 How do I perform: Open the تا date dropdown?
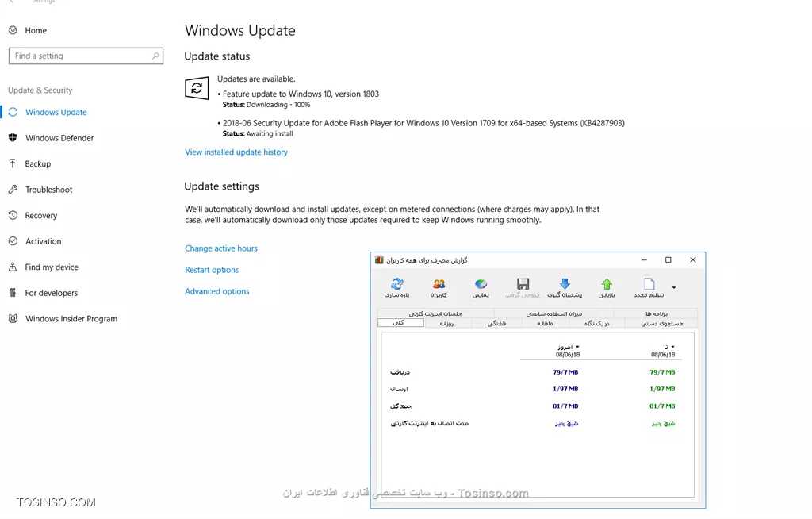pyautogui.click(x=672, y=347)
